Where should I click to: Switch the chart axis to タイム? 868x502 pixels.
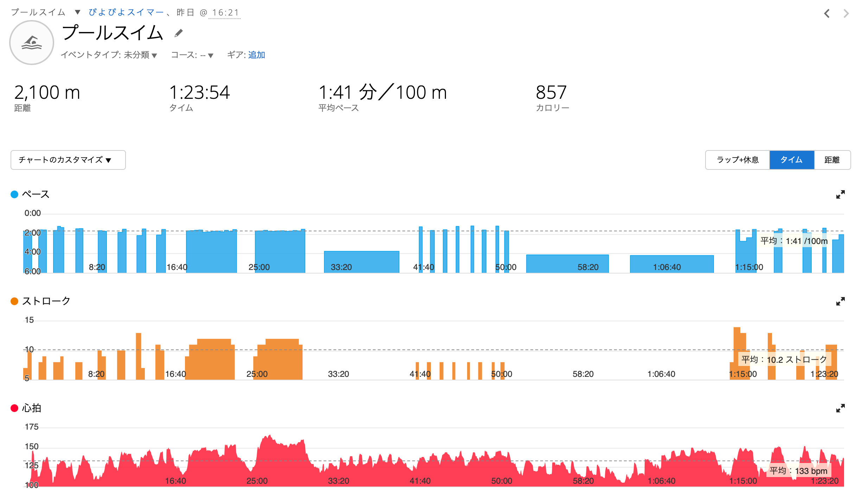(791, 160)
